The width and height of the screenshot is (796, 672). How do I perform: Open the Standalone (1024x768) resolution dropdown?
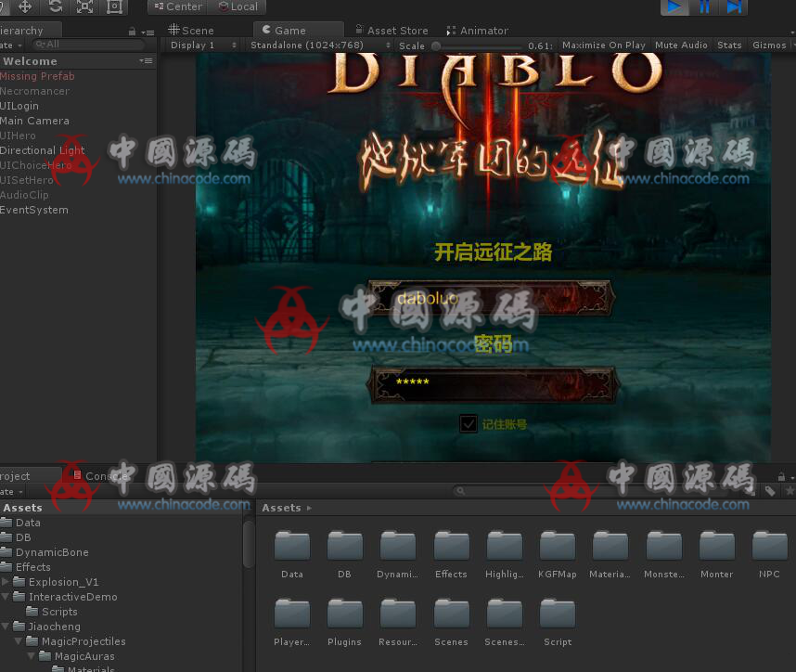pos(320,45)
